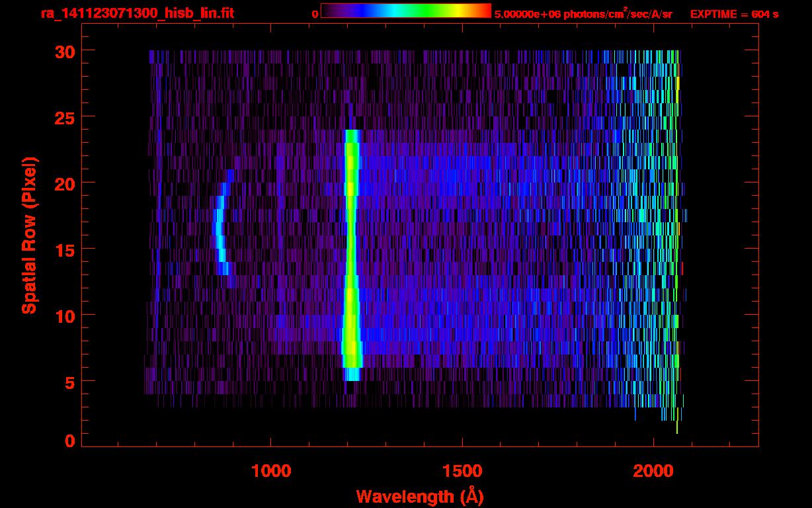Click the EXPTIME = 604 s text
This screenshot has height=508, width=812.
pos(734,14)
